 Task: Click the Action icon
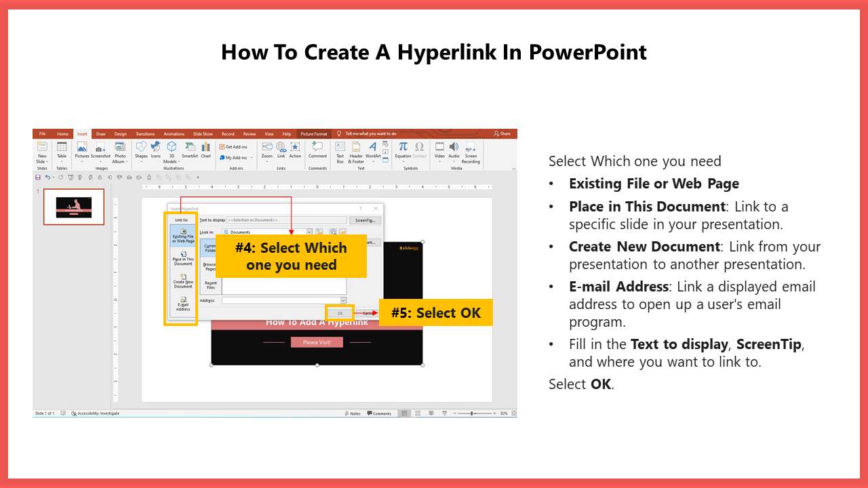pyautogui.click(x=295, y=148)
